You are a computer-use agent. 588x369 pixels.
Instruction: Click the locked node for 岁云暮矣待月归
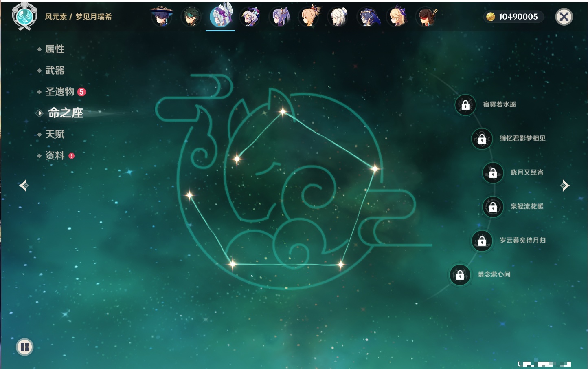[482, 241]
